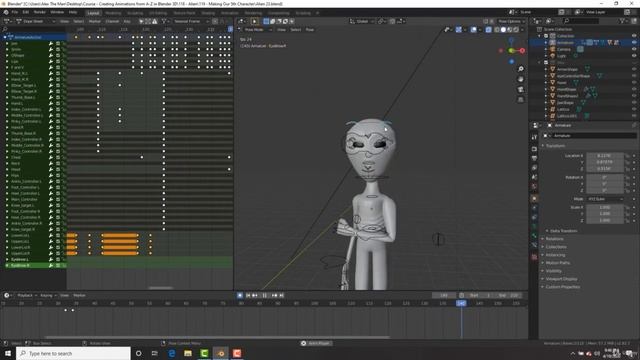Hide Camera with its eye icon
Screen dimensions: 640x360
pos(634,49)
